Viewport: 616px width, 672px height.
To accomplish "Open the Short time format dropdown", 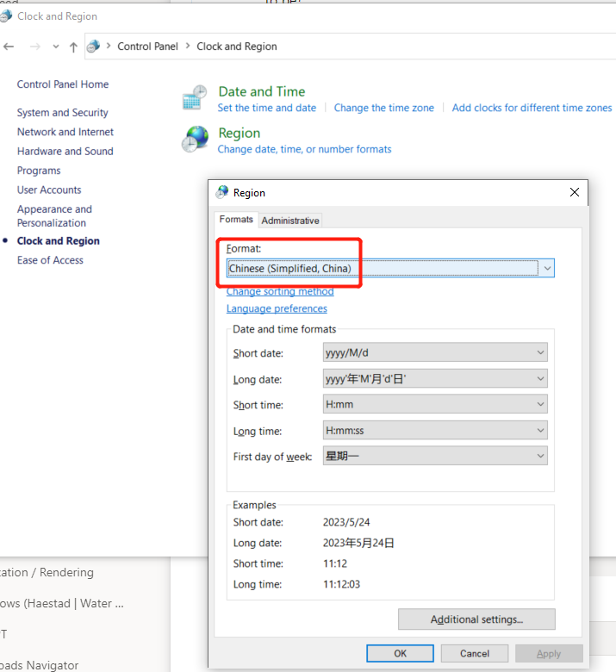I will tap(435, 404).
